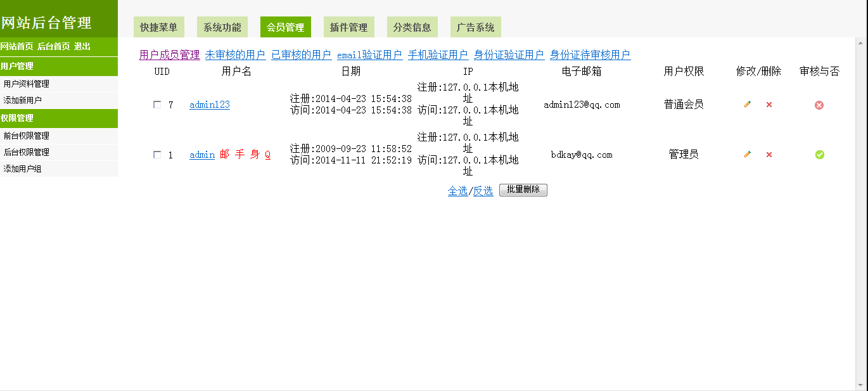Filter by 身份证验证用户

509,55
